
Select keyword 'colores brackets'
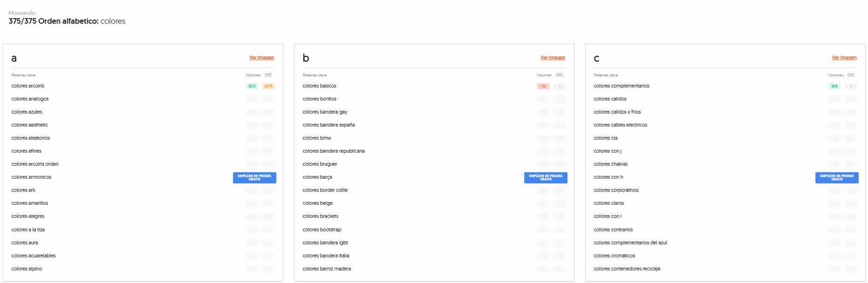(x=320, y=216)
